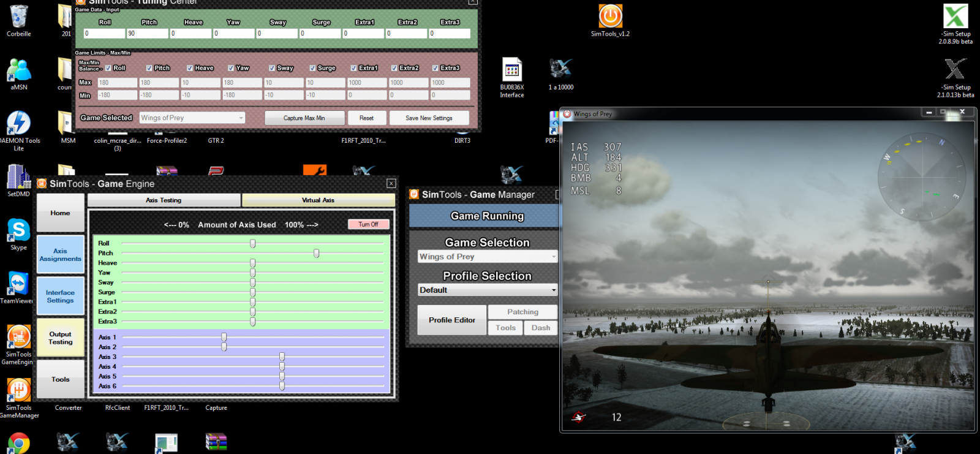Select the Sim Setup 2.0.8.9b beta icon

(956, 17)
